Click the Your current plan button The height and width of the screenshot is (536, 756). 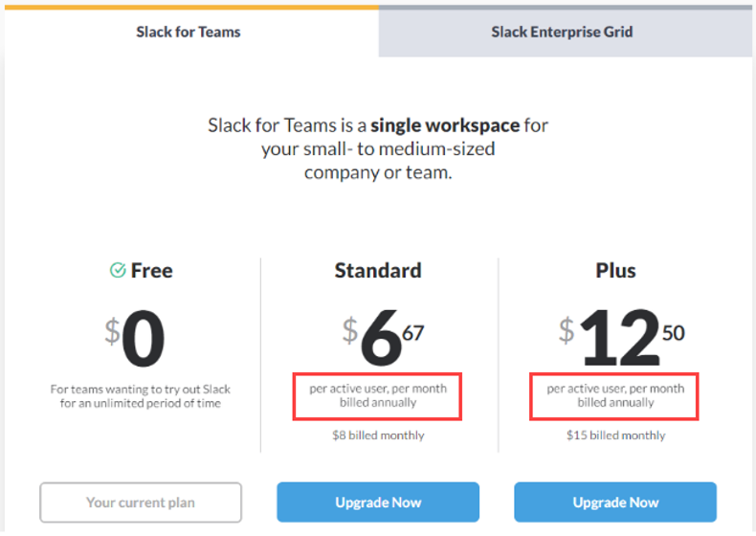(141, 502)
